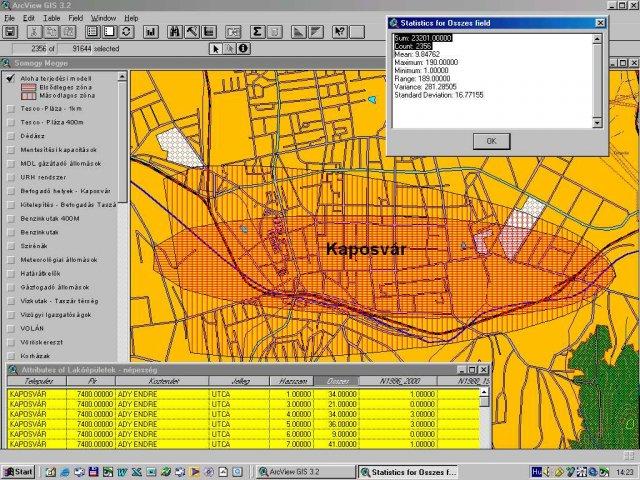Select the Pointer arrow tool
This screenshot has height=480, width=640.
tap(215, 47)
